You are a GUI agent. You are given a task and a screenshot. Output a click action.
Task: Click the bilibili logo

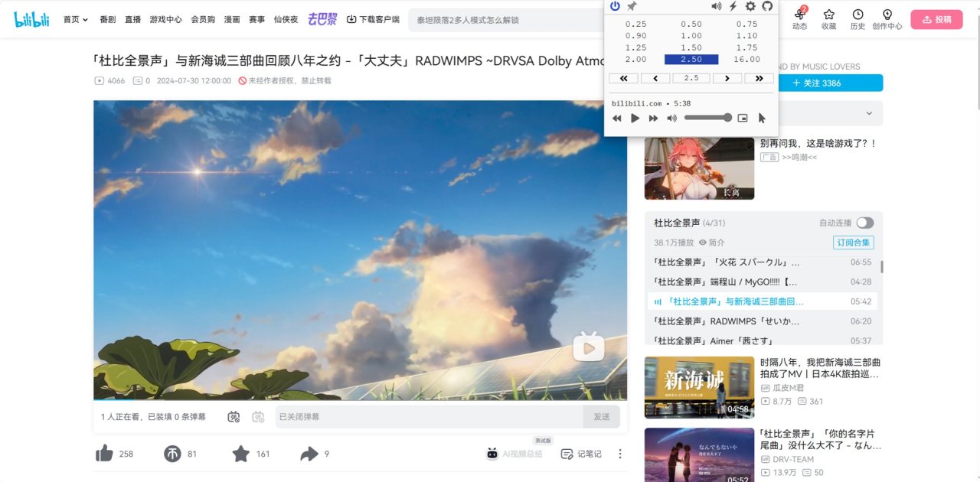(x=31, y=19)
